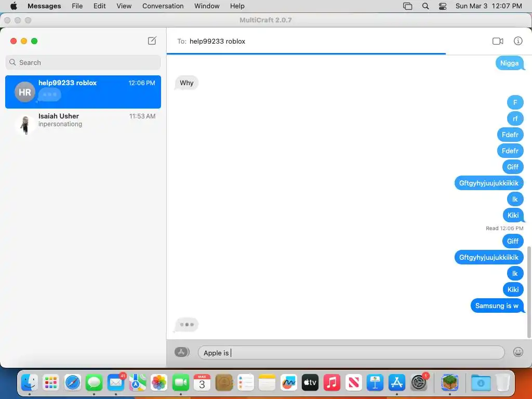Click the conversation scrollbar
The width and height of the screenshot is (532, 399).
coord(528,292)
